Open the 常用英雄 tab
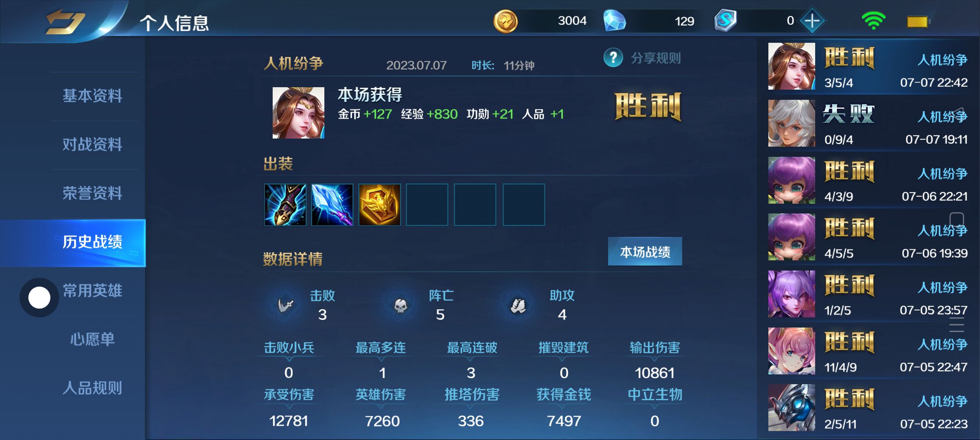This screenshot has width=980, height=440. [x=92, y=290]
